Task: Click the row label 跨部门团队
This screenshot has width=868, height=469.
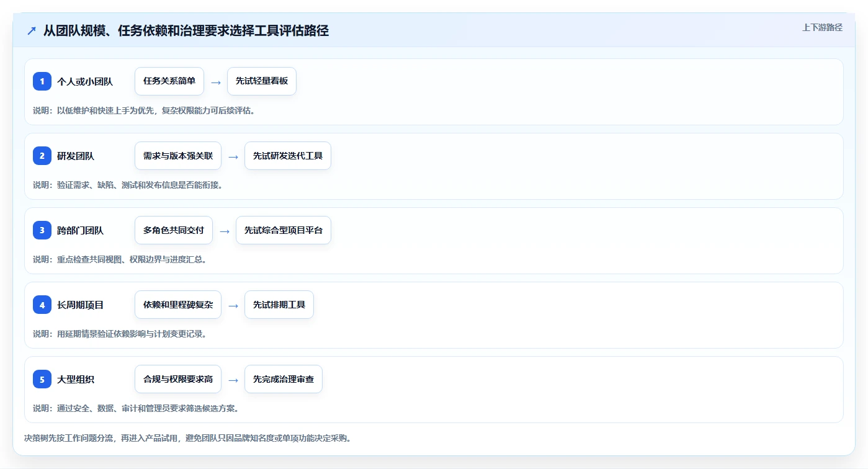Action: (x=81, y=230)
